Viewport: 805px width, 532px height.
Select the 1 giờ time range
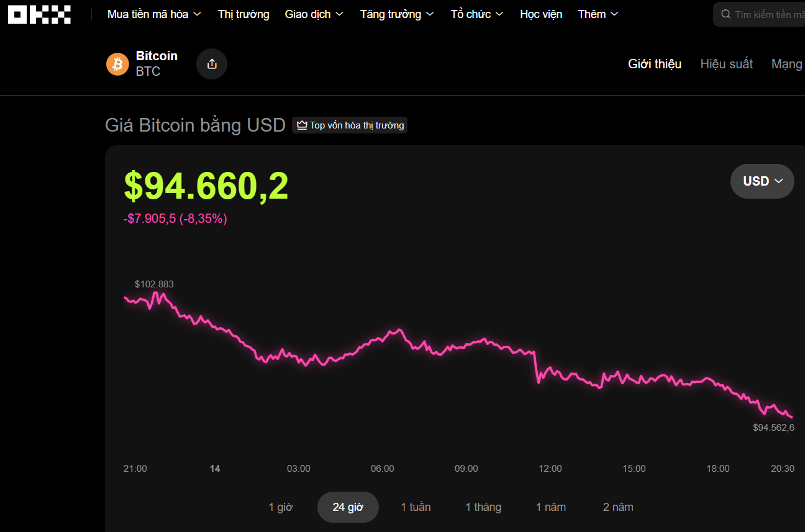click(280, 507)
